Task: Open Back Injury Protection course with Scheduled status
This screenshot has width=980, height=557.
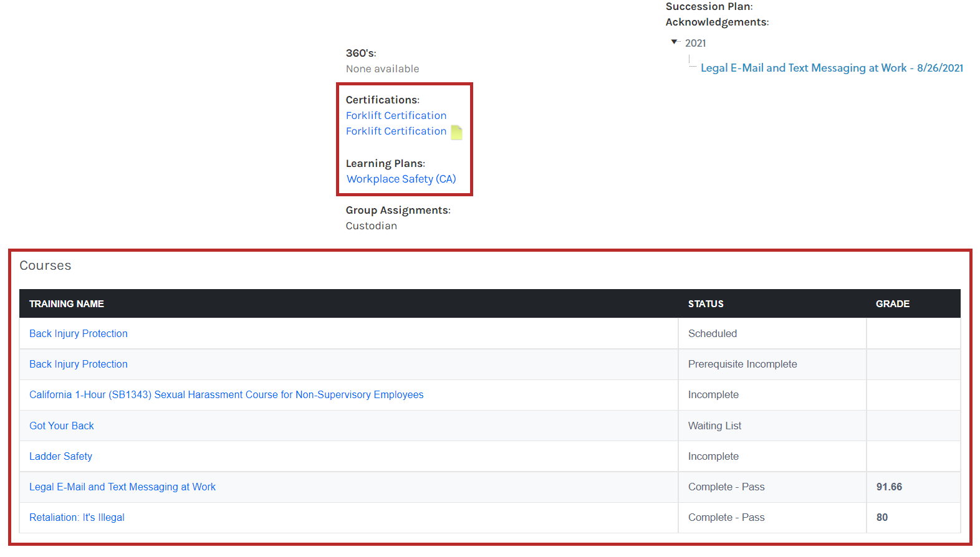Action: click(79, 333)
